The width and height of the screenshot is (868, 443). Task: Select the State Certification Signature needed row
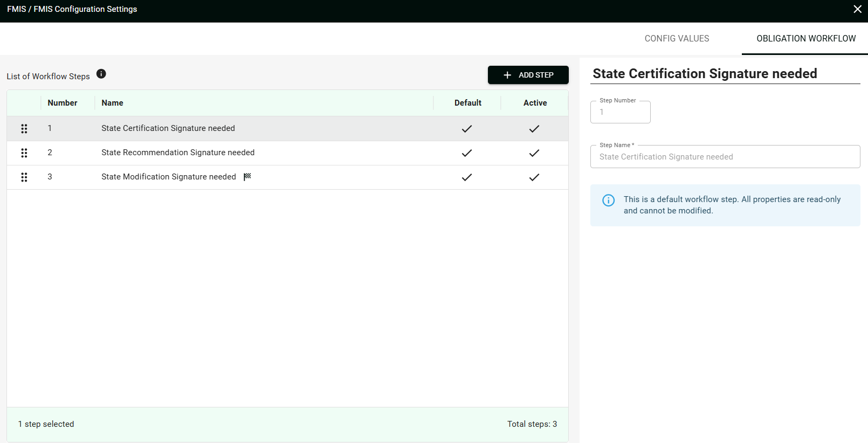point(287,129)
